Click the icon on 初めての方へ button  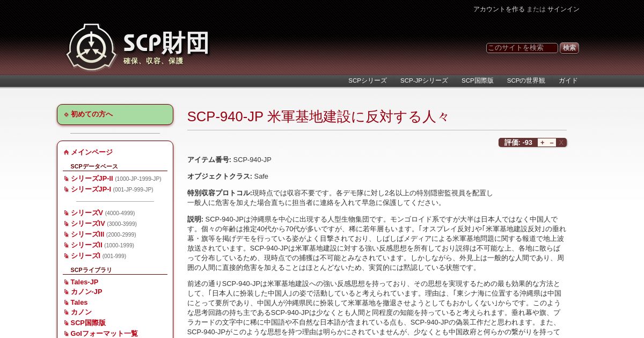pyautogui.click(x=66, y=114)
